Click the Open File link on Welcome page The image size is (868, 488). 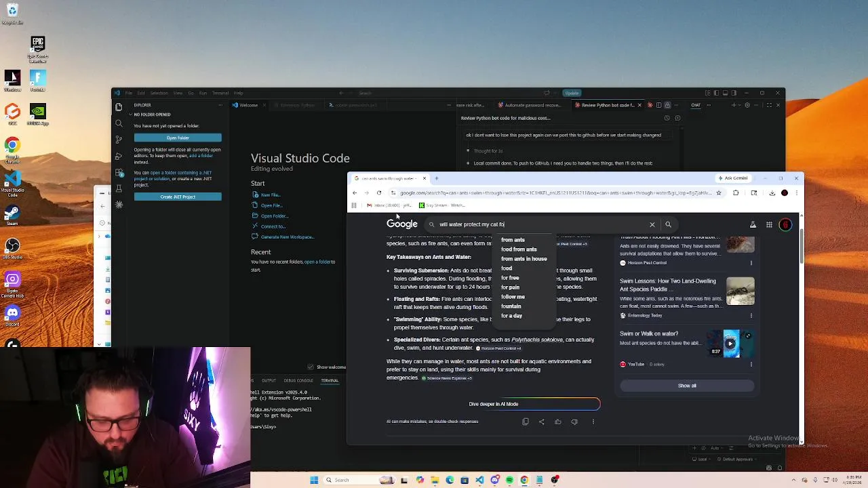coord(271,205)
